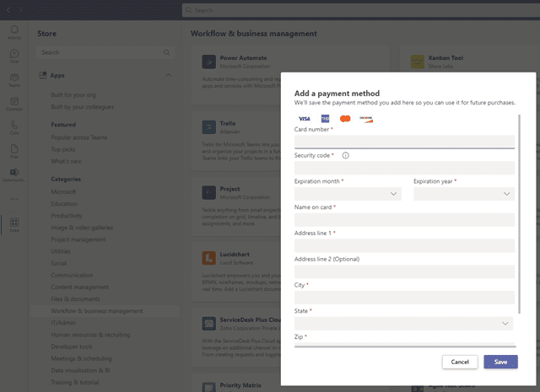Image resolution: width=540 pixels, height=392 pixels.
Task: Click the Store search magnifier icon
Action: (x=167, y=52)
